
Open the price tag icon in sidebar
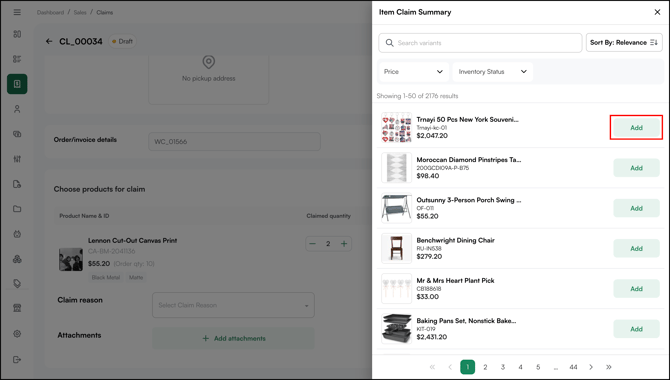pyautogui.click(x=17, y=283)
